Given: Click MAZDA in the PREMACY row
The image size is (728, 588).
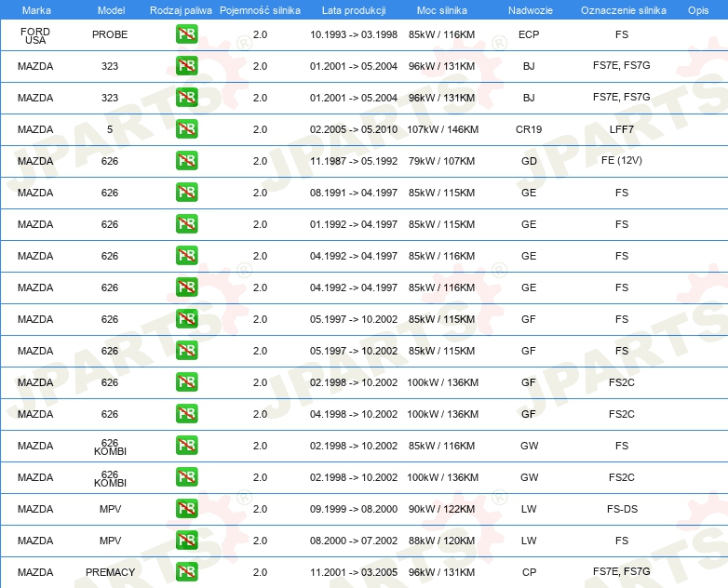Looking at the screenshot, I should (35, 572).
